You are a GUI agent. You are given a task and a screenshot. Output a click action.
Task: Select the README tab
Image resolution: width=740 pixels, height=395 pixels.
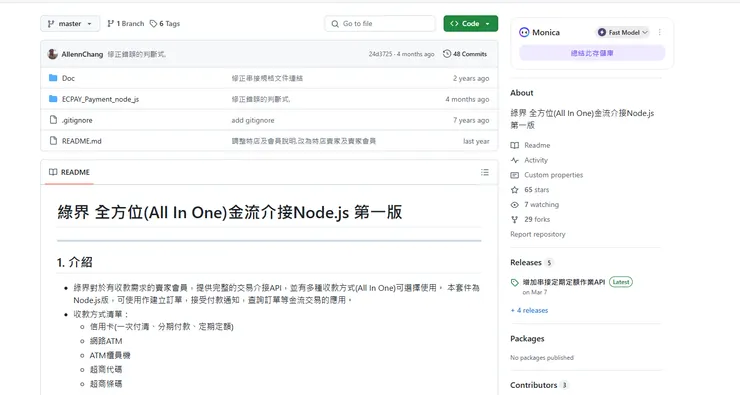coord(69,172)
